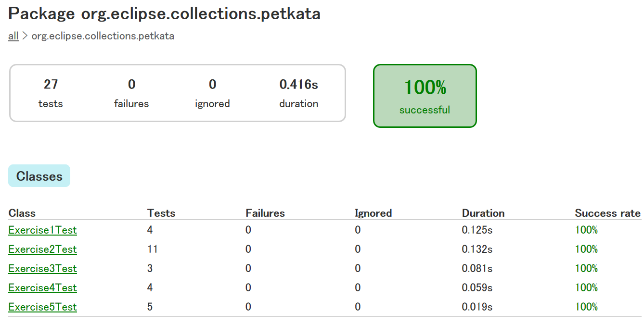Click the Ignored column header
The image size is (644, 324).
tap(374, 213)
